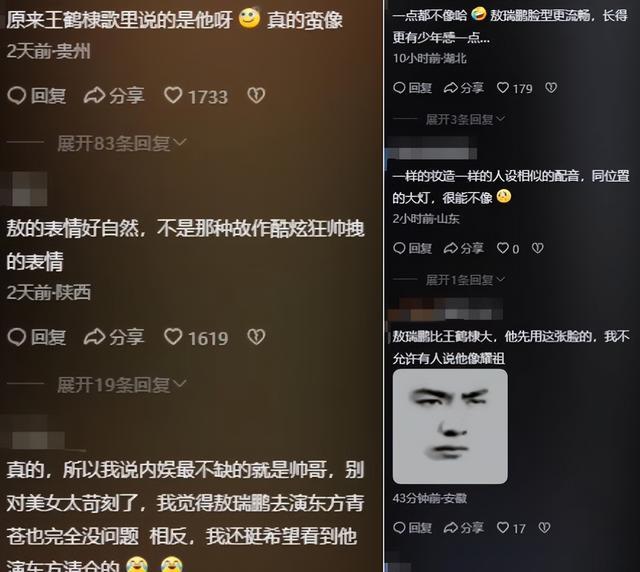The image size is (640, 572).
Task: Share the Shaanxi comment
Action: click(x=114, y=337)
